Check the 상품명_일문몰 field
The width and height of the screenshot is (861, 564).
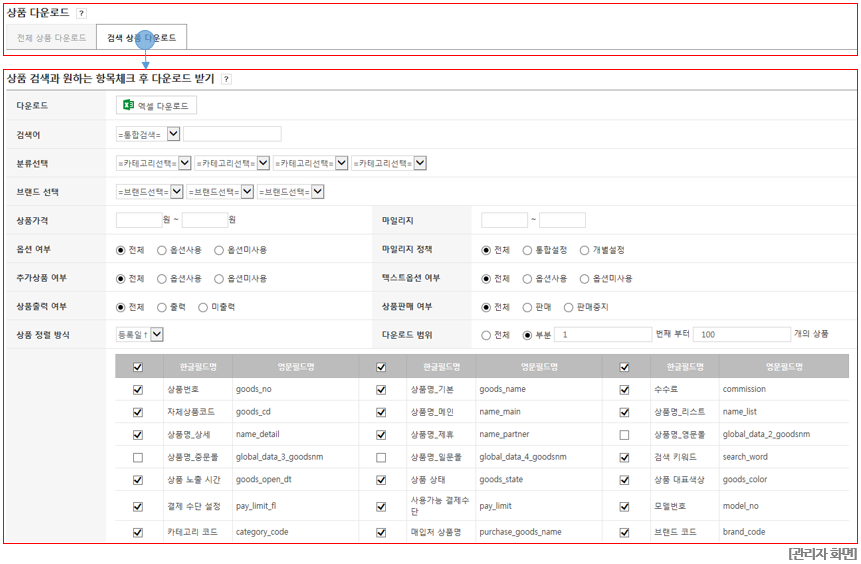point(381,457)
